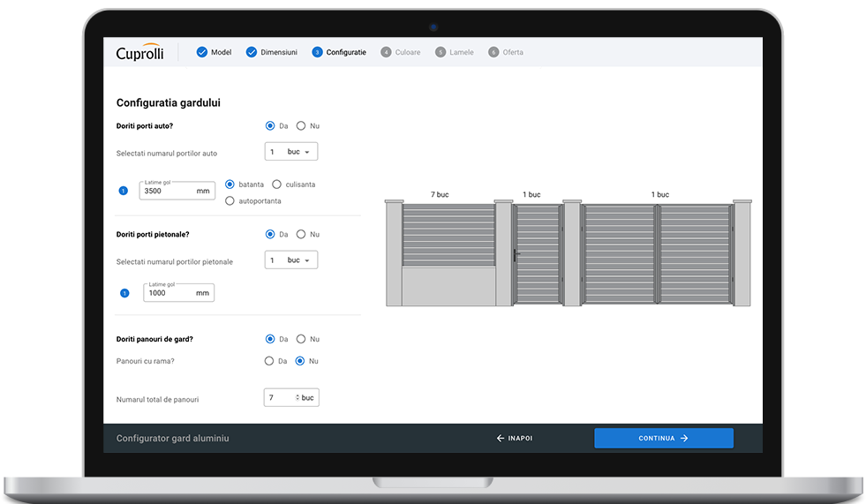866x504 pixels.
Task: Choose the culisanta gate type
Action: click(276, 184)
